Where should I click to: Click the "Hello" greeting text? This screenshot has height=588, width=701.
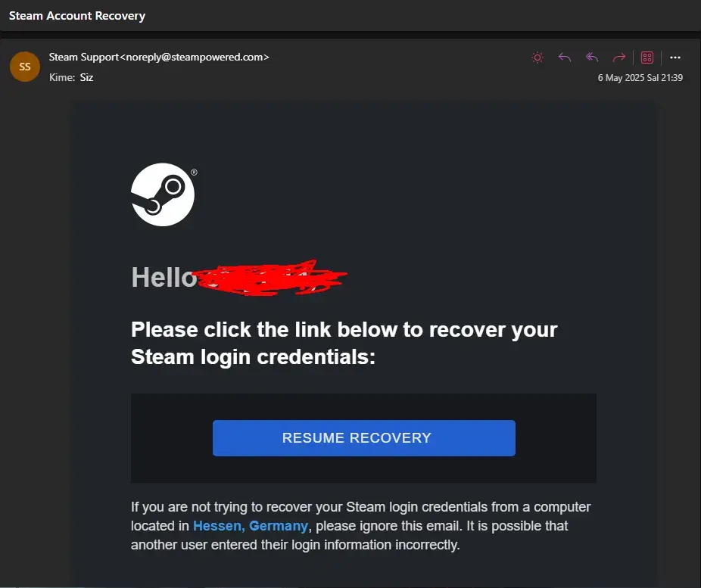164,278
